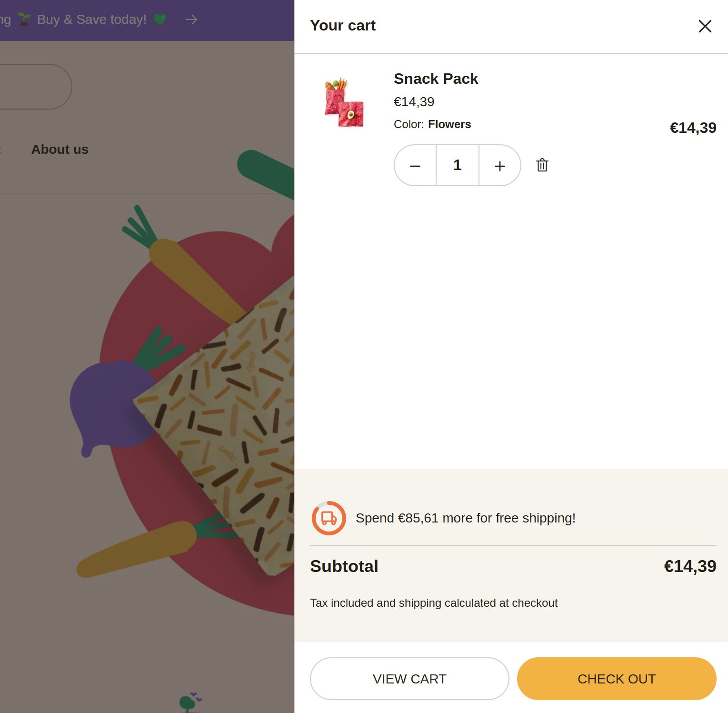728x713 pixels.
Task: Remove Snack Pack using the trash icon
Action: 541,165
